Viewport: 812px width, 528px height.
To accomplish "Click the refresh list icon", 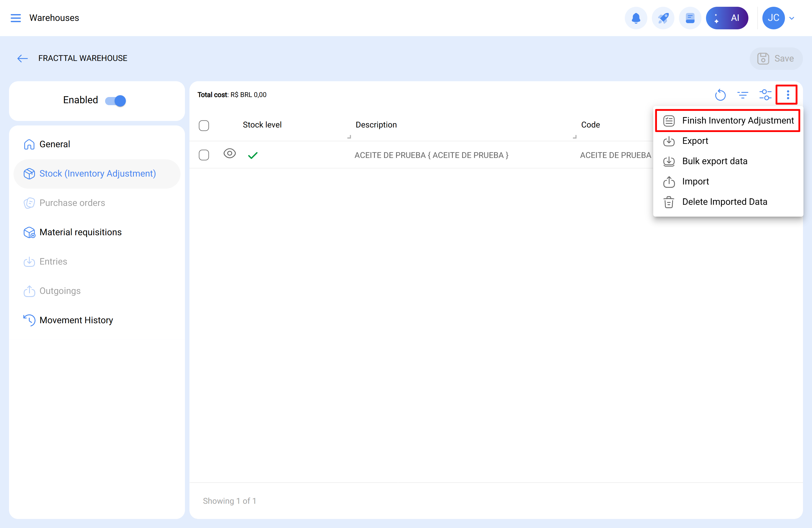I will pos(720,95).
